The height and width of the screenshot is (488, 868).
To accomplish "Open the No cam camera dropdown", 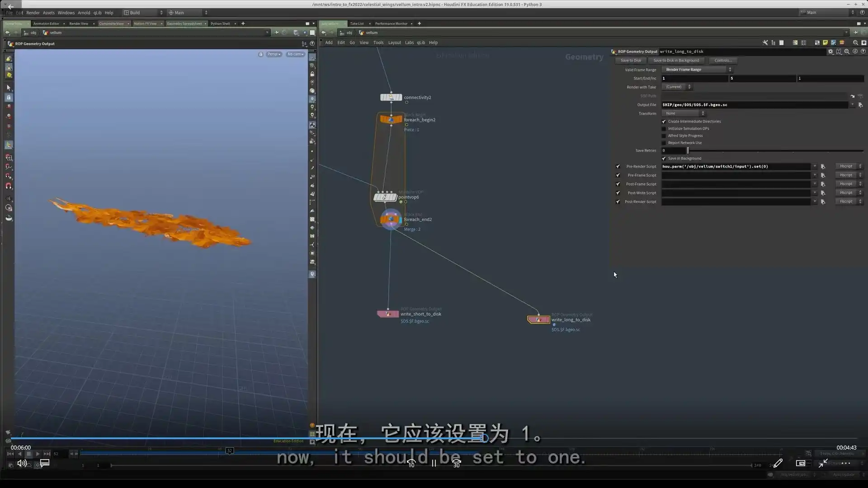I will tap(295, 54).
